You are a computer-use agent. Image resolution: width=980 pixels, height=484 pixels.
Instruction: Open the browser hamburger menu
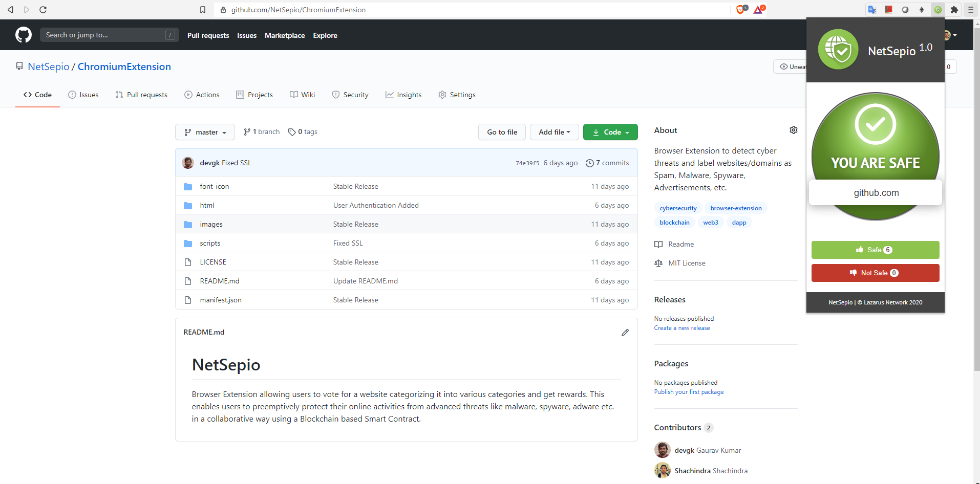tap(971, 10)
